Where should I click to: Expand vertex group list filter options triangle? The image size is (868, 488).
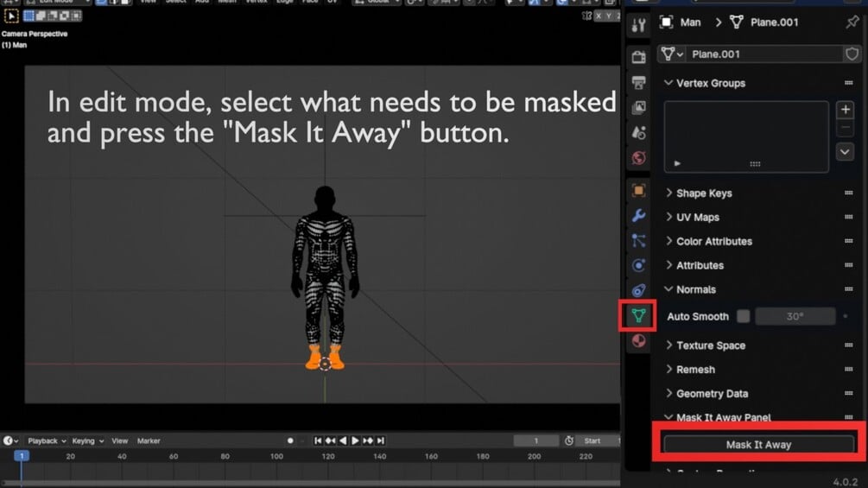tap(677, 163)
